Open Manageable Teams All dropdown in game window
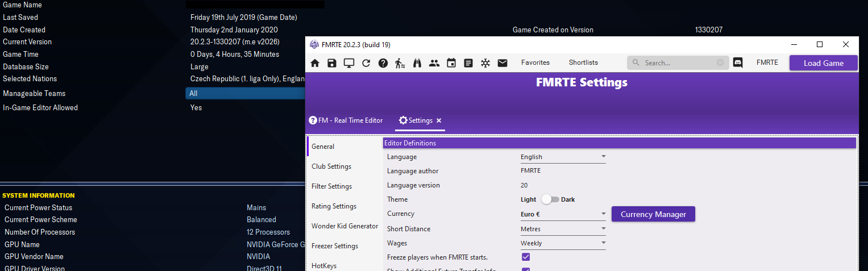 point(246,94)
